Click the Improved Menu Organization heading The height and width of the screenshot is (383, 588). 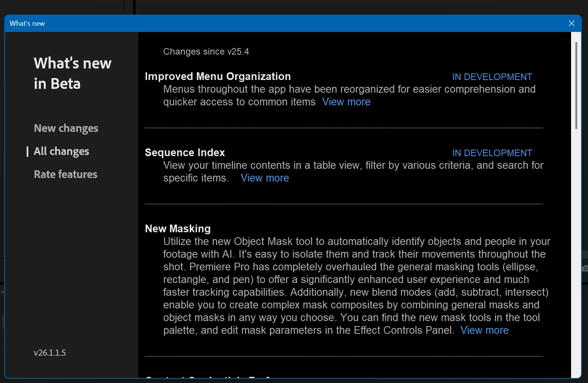[x=218, y=77]
